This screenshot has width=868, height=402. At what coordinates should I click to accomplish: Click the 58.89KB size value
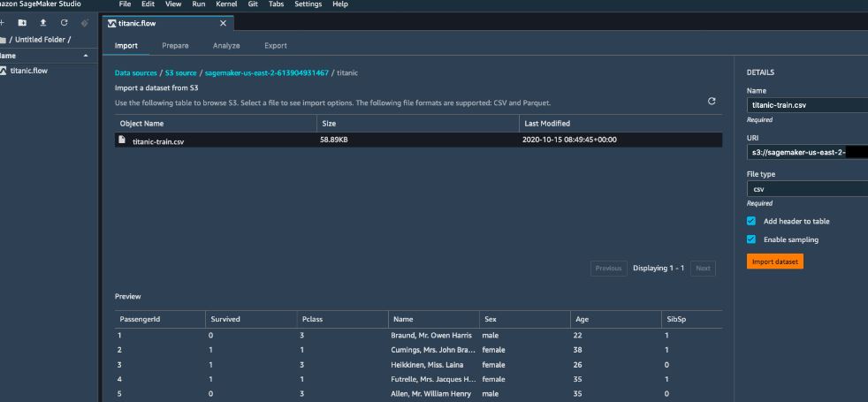(334, 140)
